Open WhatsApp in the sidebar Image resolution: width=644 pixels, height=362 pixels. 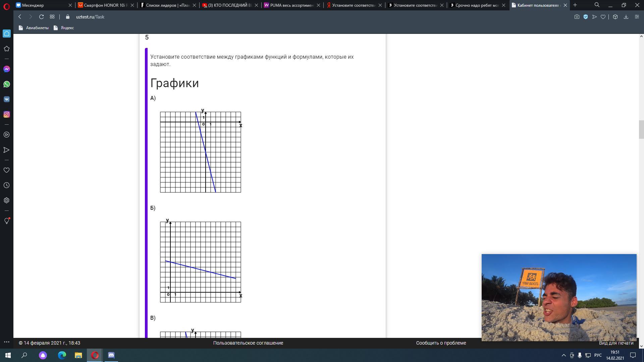click(x=7, y=84)
